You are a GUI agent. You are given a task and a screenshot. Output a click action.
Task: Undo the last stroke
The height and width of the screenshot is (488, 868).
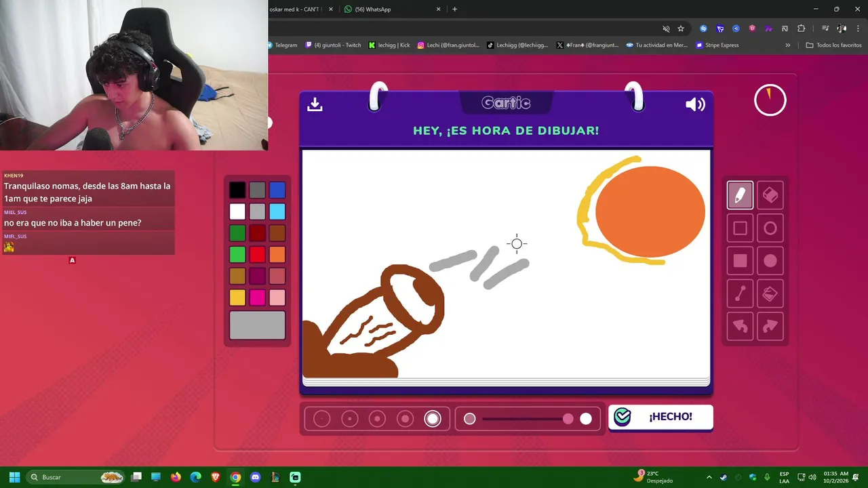pos(740,327)
